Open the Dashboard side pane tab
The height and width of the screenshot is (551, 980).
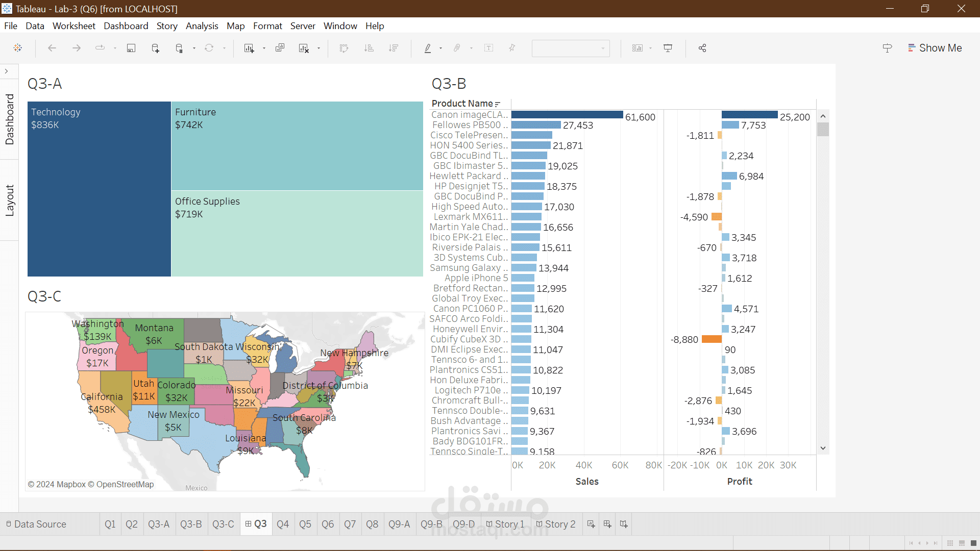click(9, 119)
